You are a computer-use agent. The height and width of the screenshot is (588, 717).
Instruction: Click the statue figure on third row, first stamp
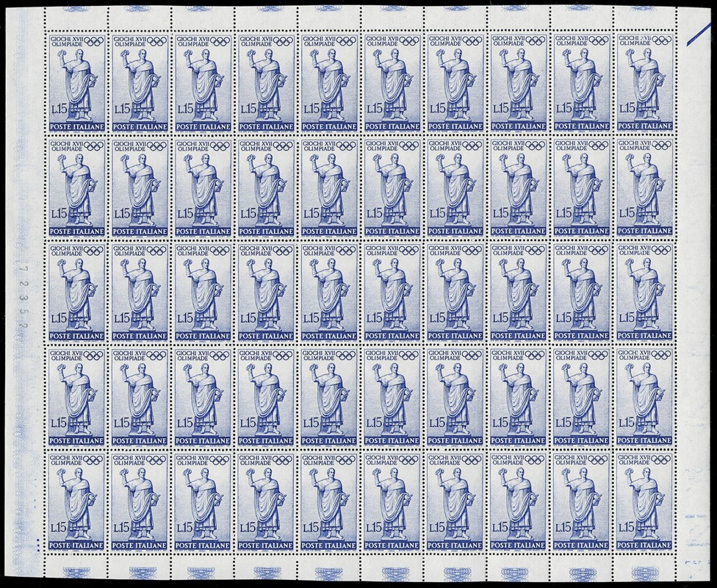coord(79,293)
